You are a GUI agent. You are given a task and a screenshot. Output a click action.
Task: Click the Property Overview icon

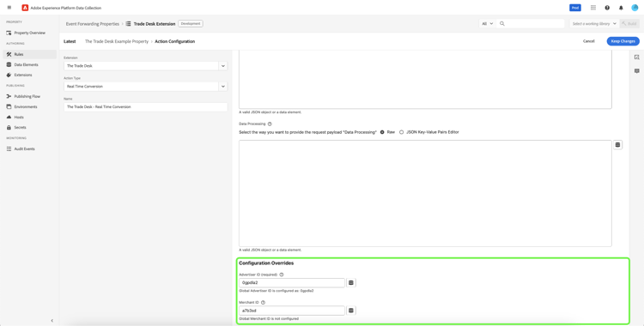click(x=9, y=33)
